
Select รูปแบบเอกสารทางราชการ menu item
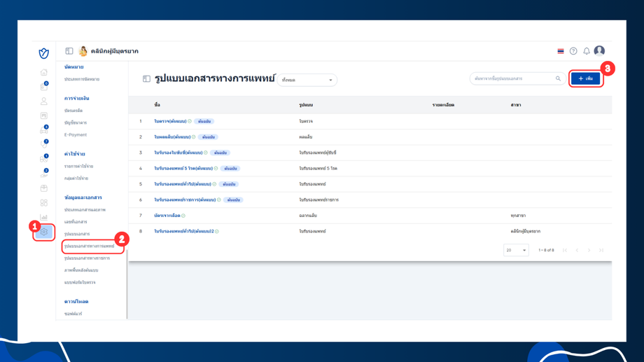pyautogui.click(x=87, y=258)
